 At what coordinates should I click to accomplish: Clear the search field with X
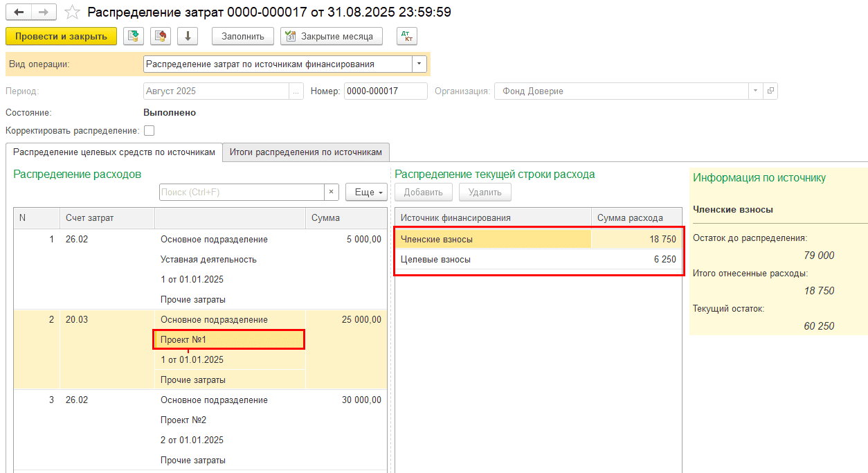pyautogui.click(x=332, y=192)
